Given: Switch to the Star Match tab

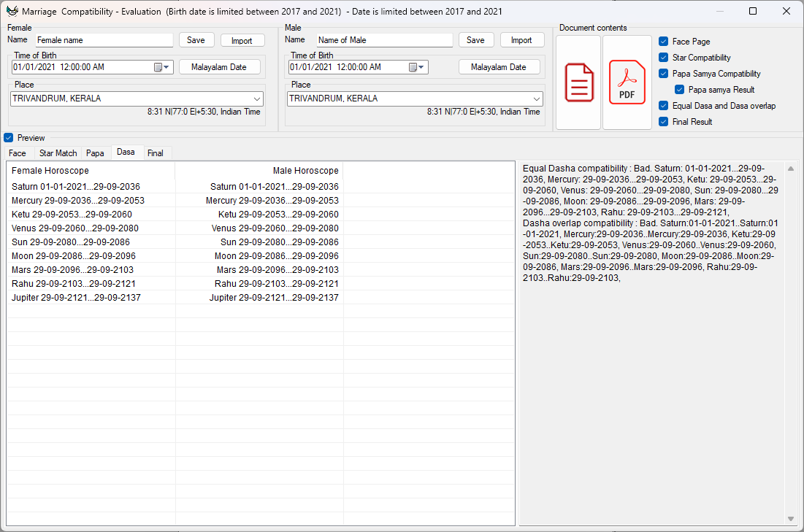Looking at the screenshot, I should coord(58,153).
